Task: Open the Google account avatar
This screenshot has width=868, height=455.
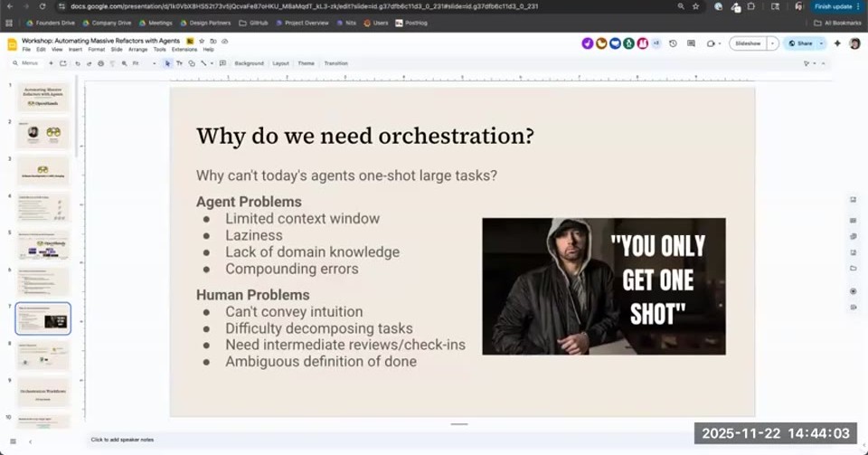Action: [854, 43]
